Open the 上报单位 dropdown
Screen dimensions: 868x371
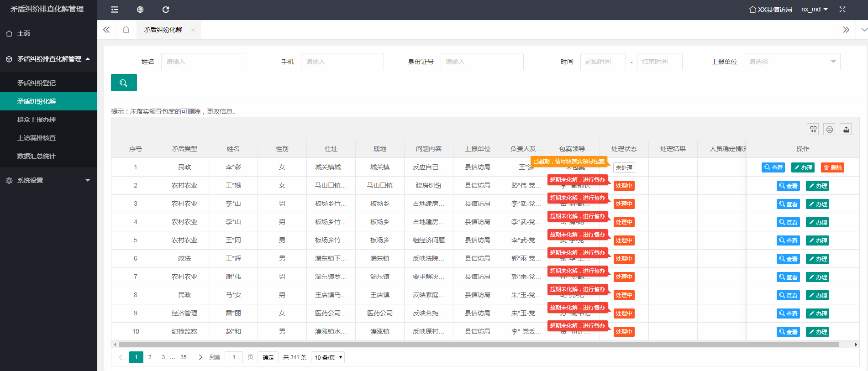pyautogui.click(x=792, y=62)
